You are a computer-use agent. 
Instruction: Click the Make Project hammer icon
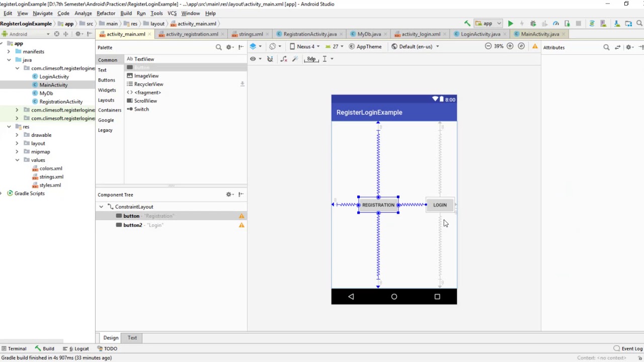[x=467, y=24]
